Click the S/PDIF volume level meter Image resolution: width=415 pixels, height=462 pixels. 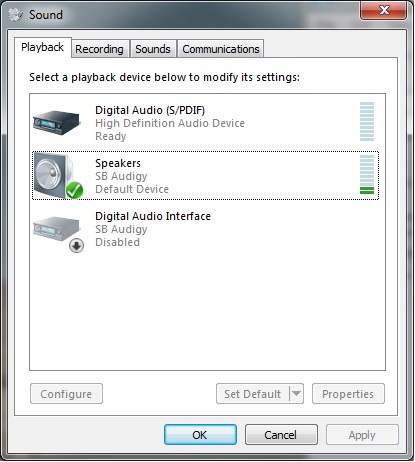coord(367,122)
